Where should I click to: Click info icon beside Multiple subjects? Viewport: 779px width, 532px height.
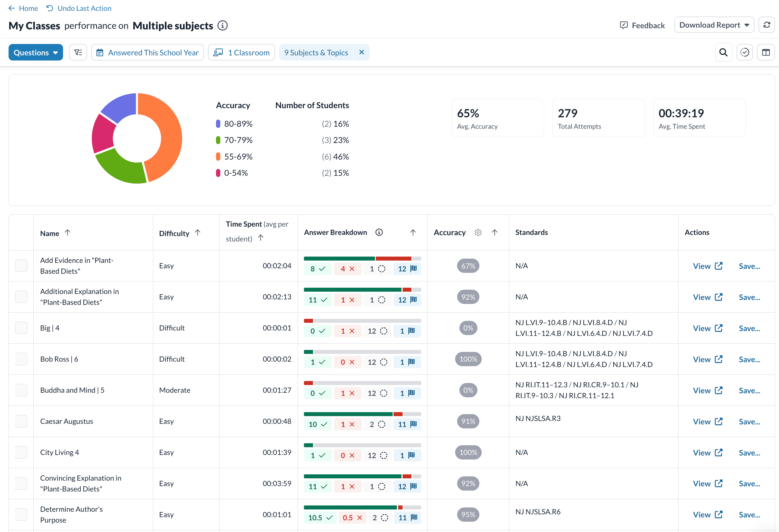[222, 25]
